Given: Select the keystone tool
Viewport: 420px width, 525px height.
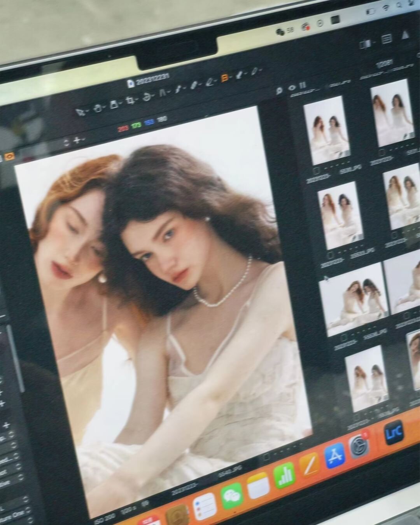Looking at the screenshot, I should (163, 93).
